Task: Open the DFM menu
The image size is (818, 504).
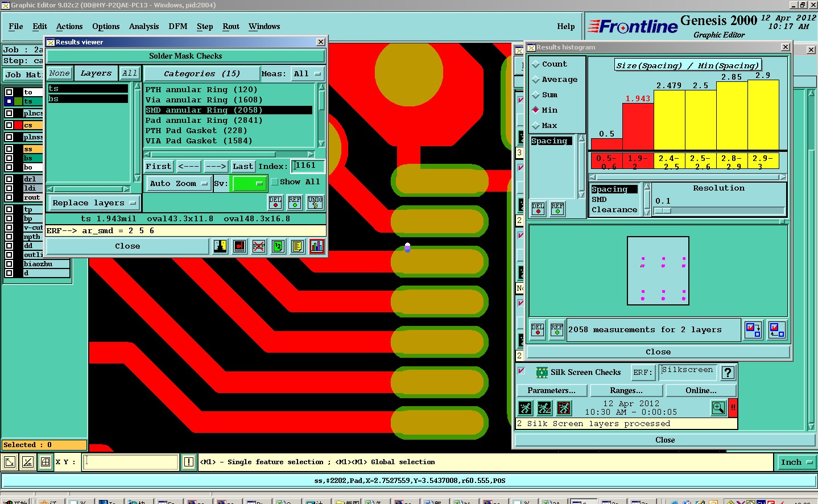Action: (x=178, y=26)
